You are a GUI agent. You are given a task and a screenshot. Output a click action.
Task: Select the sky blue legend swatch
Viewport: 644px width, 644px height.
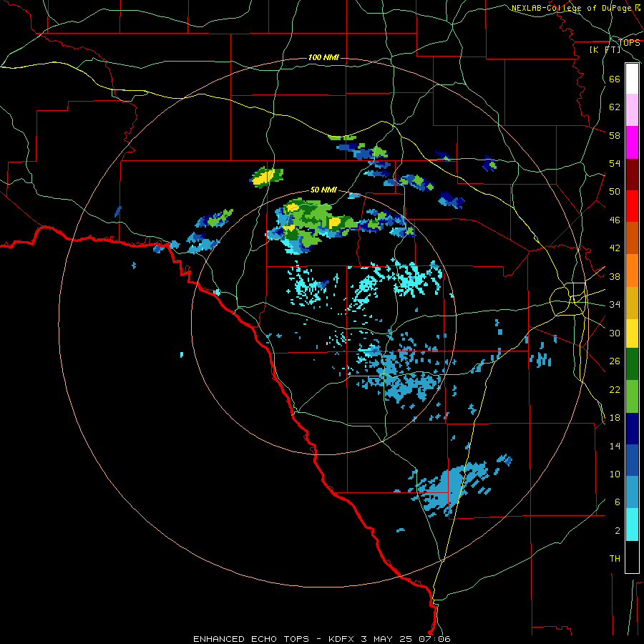(x=632, y=492)
